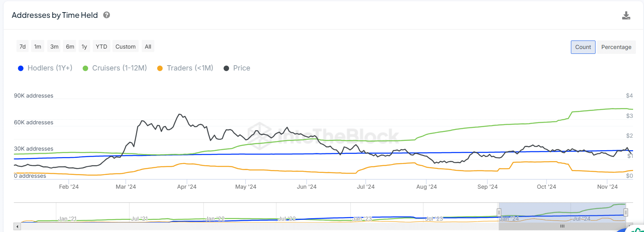
Task: Switch to Count view
Action: coord(583,47)
